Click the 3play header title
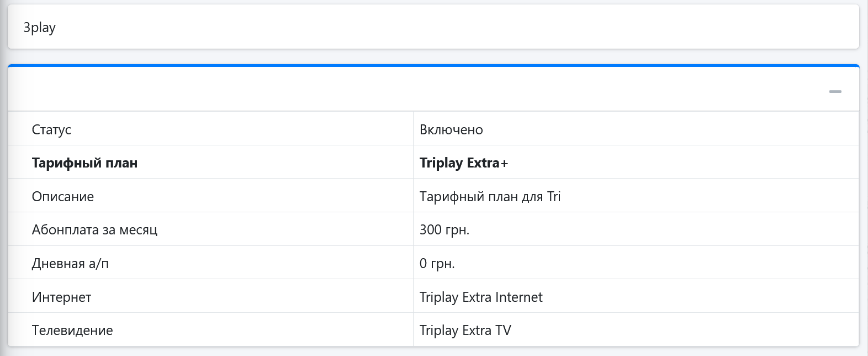 pyautogui.click(x=39, y=28)
